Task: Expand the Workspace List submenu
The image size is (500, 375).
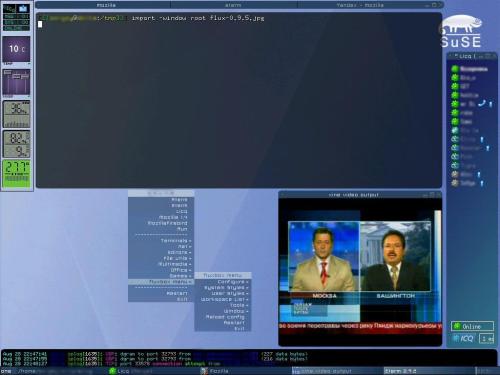Action: (x=223, y=299)
